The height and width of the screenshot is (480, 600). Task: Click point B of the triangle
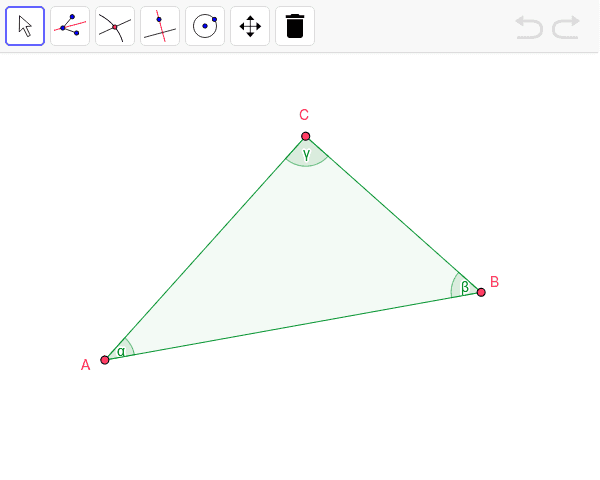(x=481, y=292)
